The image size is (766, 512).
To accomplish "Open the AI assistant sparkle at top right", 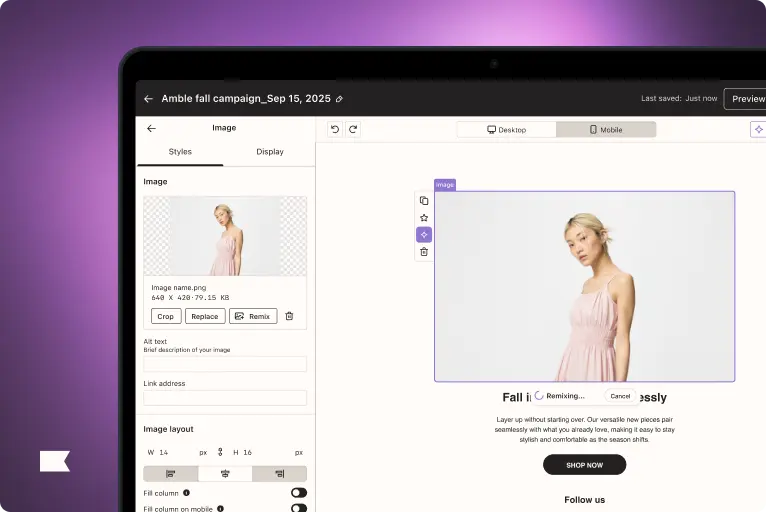I will point(758,129).
